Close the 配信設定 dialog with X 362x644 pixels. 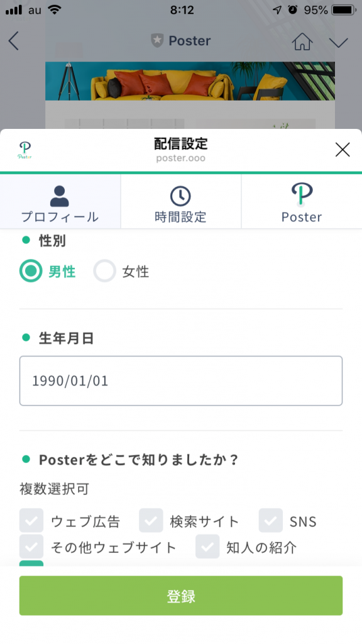point(343,150)
